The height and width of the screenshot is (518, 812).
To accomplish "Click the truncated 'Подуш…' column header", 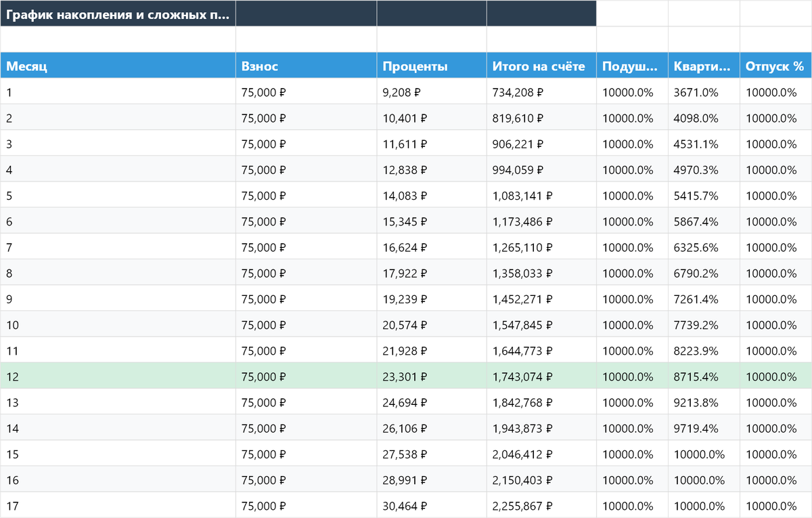I will [x=631, y=66].
